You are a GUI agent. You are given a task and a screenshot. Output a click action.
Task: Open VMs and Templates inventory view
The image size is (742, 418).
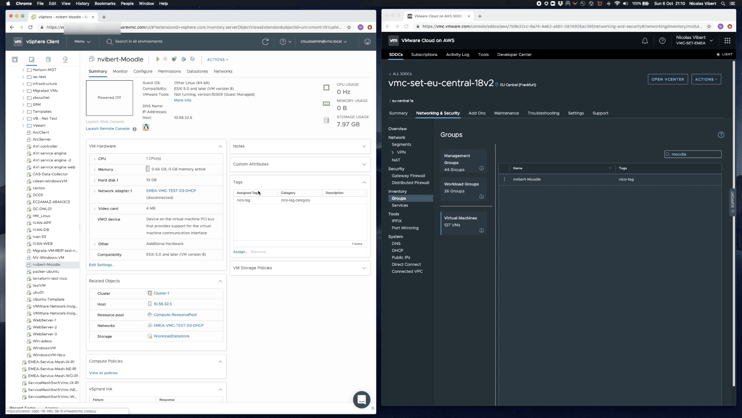pos(31,59)
